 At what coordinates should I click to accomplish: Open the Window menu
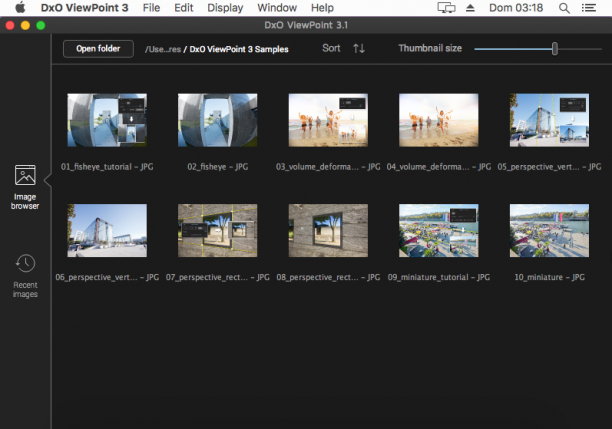coord(277,8)
